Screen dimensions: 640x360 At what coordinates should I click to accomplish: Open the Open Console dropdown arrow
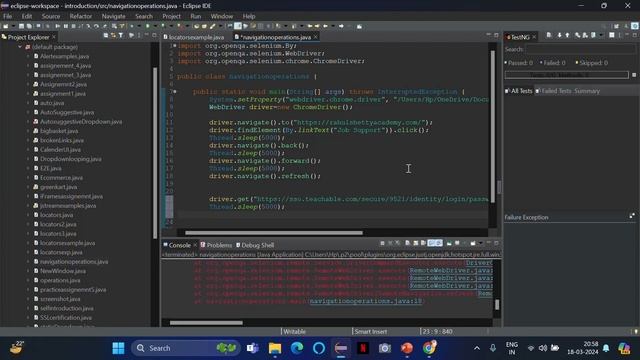[480, 243]
